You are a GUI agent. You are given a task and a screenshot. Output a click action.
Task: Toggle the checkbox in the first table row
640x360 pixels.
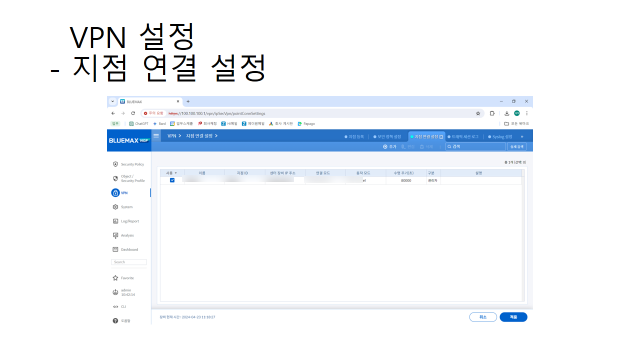pyautogui.click(x=172, y=180)
